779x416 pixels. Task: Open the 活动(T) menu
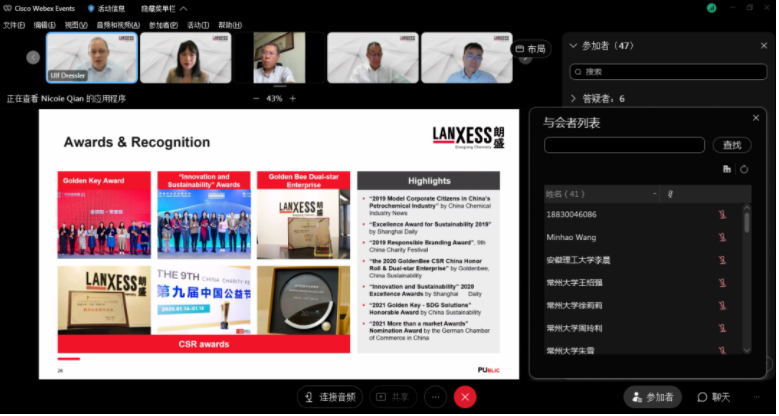pos(198,25)
